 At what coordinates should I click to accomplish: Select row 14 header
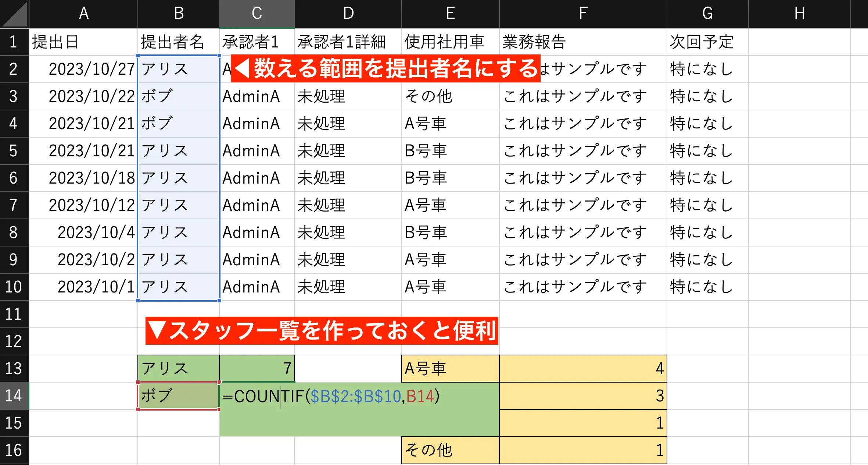coord(14,396)
